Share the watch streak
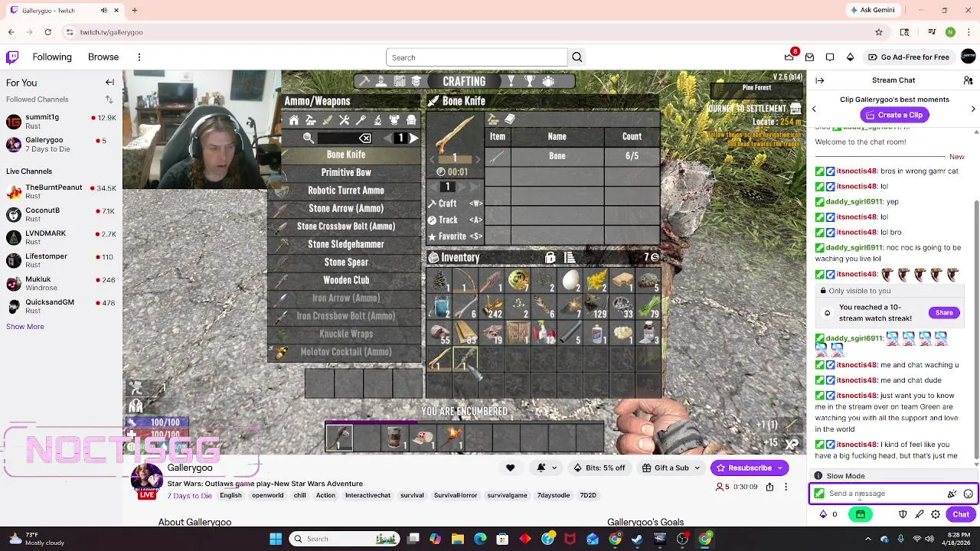The image size is (980, 551). (944, 312)
